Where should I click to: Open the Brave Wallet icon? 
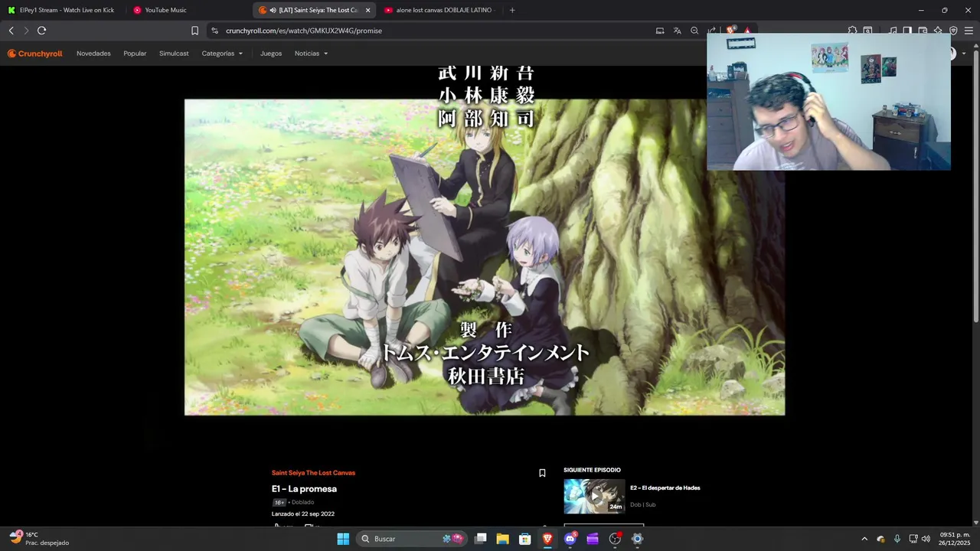[x=923, y=31]
